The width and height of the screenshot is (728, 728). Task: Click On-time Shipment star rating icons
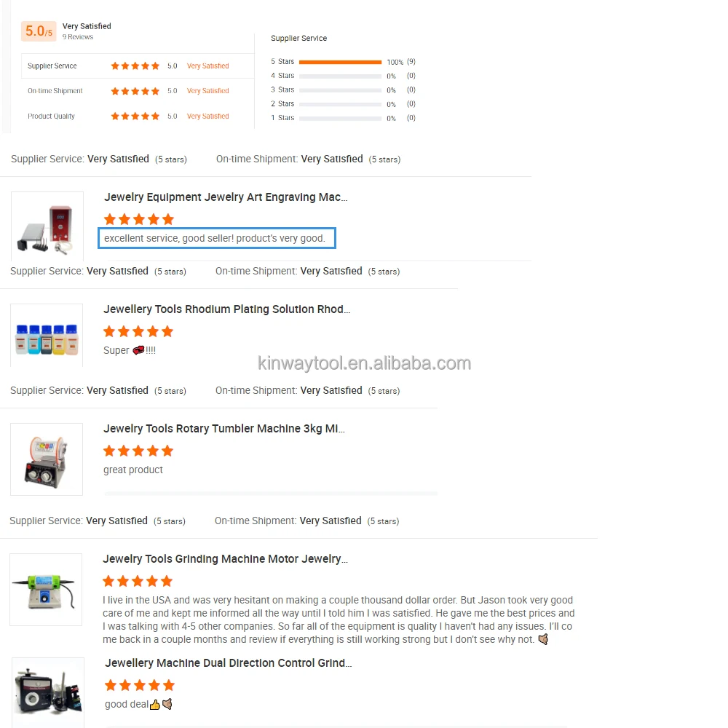pyautogui.click(x=135, y=91)
